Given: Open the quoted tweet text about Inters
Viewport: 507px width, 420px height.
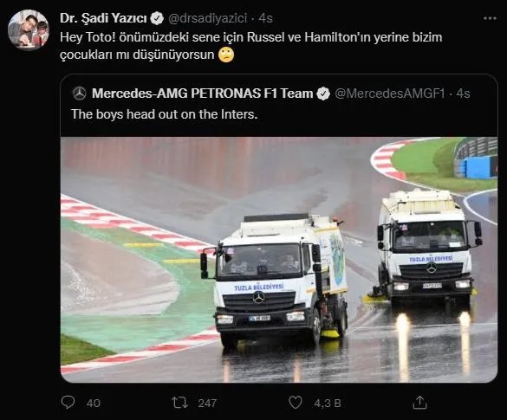Looking at the screenshot, I should [165, 114].
